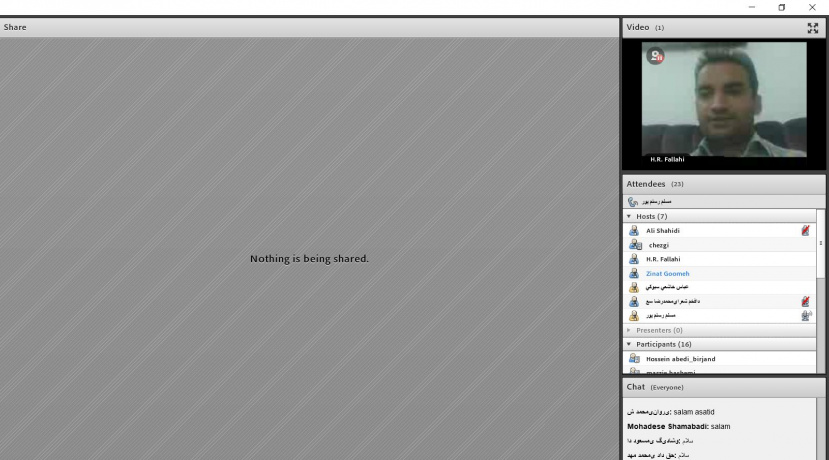The width and height of the screenshot is (829, 460).
Task: Click the host avatar icon beside H.R. Fallahi
Action: tap(634, 259)
